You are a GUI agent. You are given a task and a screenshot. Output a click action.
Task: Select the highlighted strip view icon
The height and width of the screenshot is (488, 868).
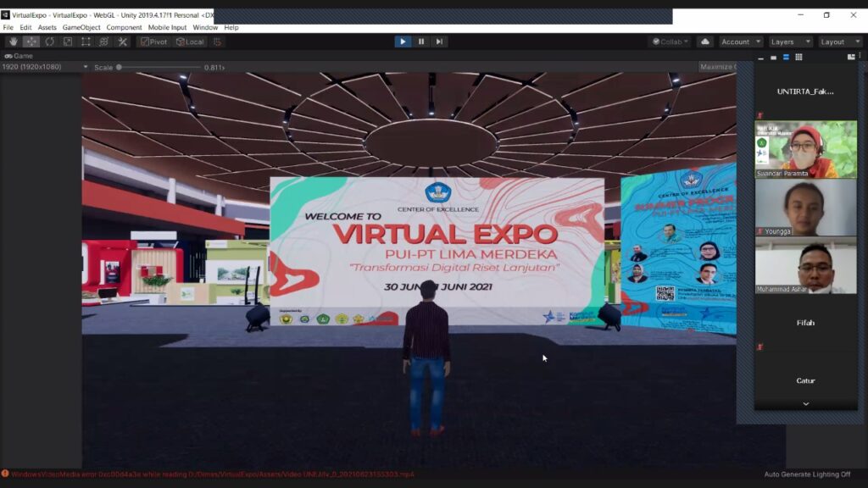(x=786, y=58)
